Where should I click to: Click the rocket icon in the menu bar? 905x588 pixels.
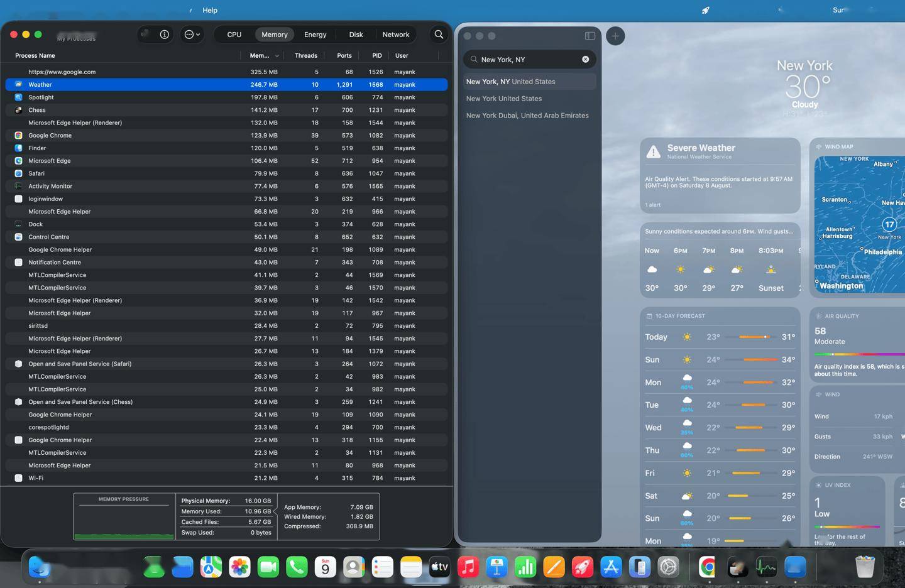tap(705, 10)
